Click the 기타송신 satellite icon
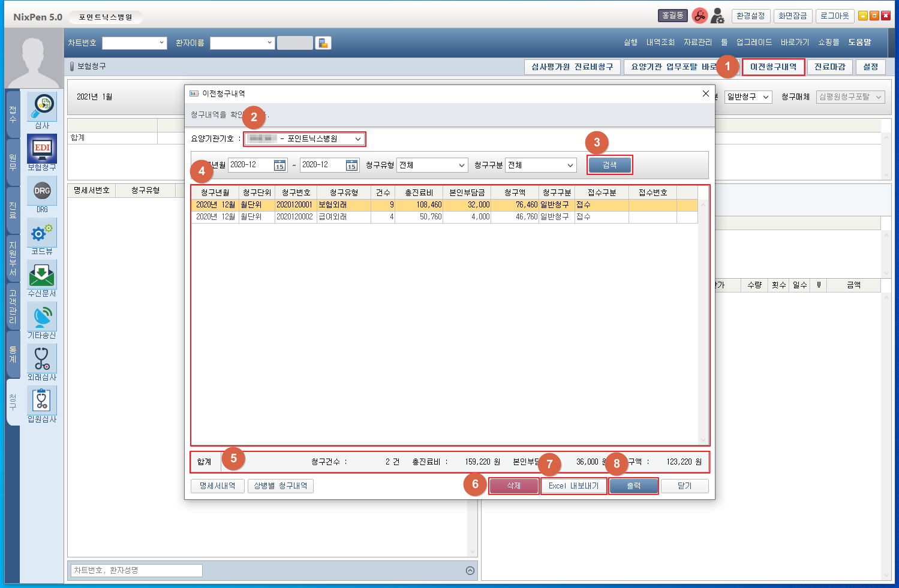 click(x=42, y=317)
